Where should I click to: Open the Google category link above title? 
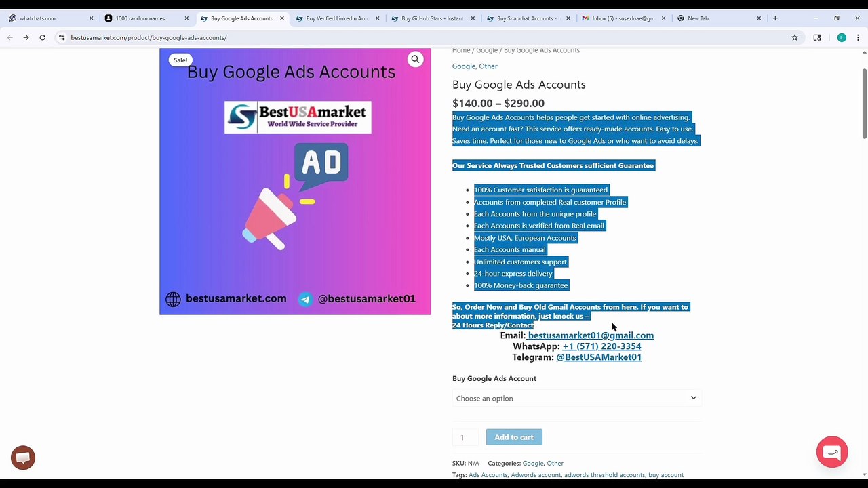pos(463,66)
